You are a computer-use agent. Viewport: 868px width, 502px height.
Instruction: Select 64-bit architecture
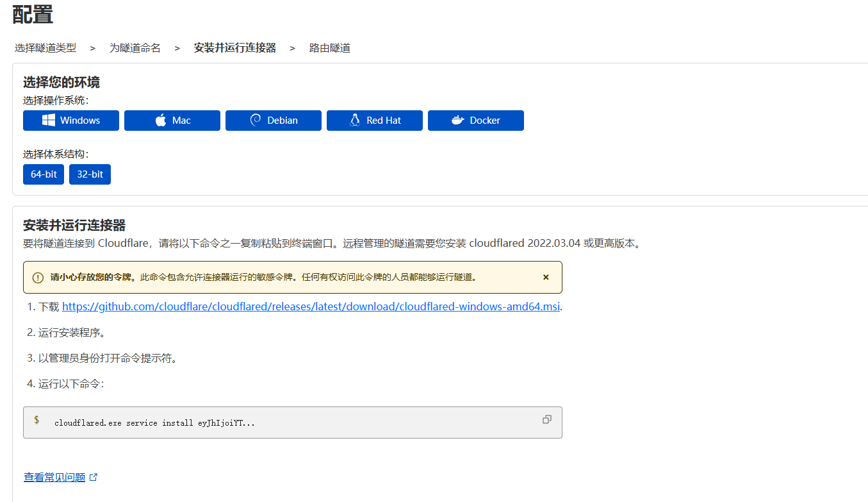[x=44, y=174]
